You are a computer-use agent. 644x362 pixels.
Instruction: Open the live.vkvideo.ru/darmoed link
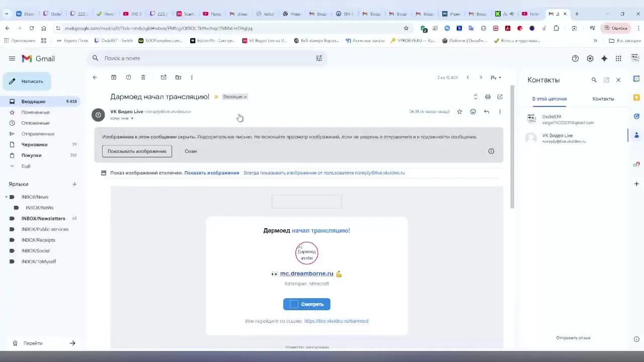point(336,321)
